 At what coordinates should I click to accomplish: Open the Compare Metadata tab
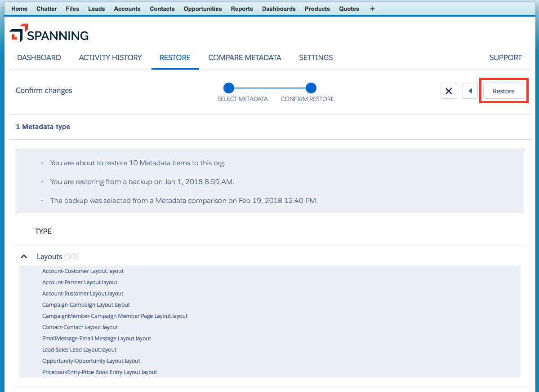[x=245, y=57]
